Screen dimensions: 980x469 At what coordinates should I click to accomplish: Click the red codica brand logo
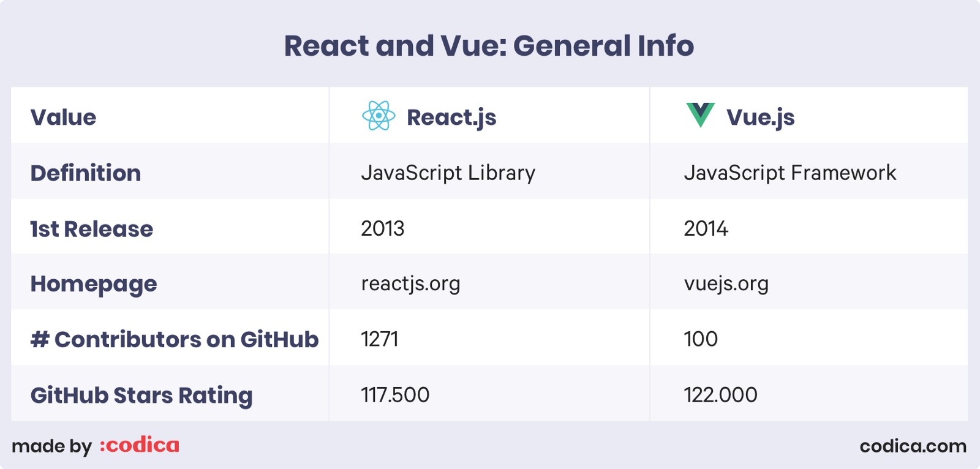pyautogui.click(x=140, y=445)
